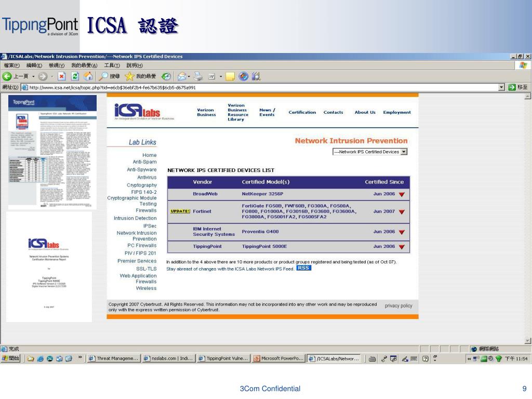Open the History icon in the toolbar
This screenshot has width=532, height=399.
(x=166, y=76)
